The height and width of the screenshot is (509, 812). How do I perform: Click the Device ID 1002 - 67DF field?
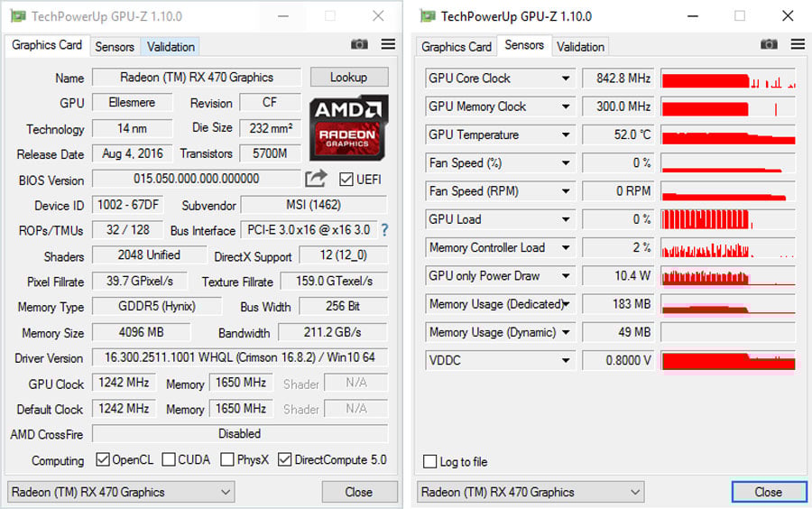click(128, 205)
